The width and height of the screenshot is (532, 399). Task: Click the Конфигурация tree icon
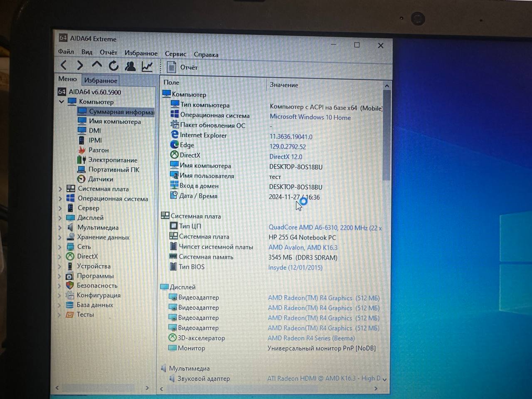point(70,295)
